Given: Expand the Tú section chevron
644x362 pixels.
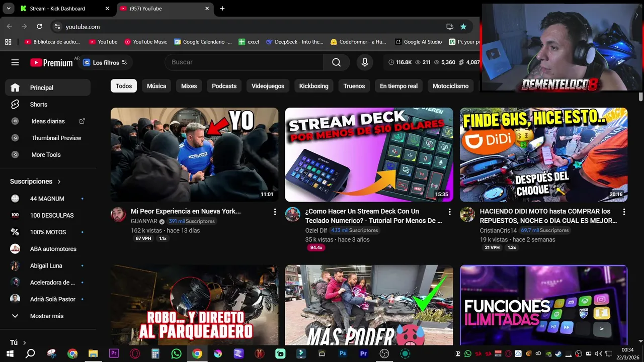Looking at the screenshot, I should [24, 343].
